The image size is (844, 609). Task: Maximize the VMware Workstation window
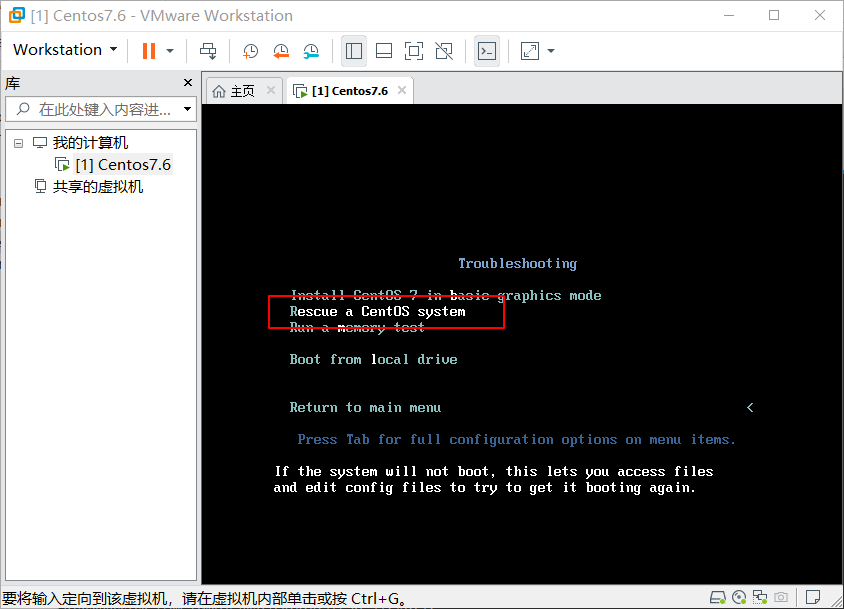pyautogui.click(x=774, y=15)
